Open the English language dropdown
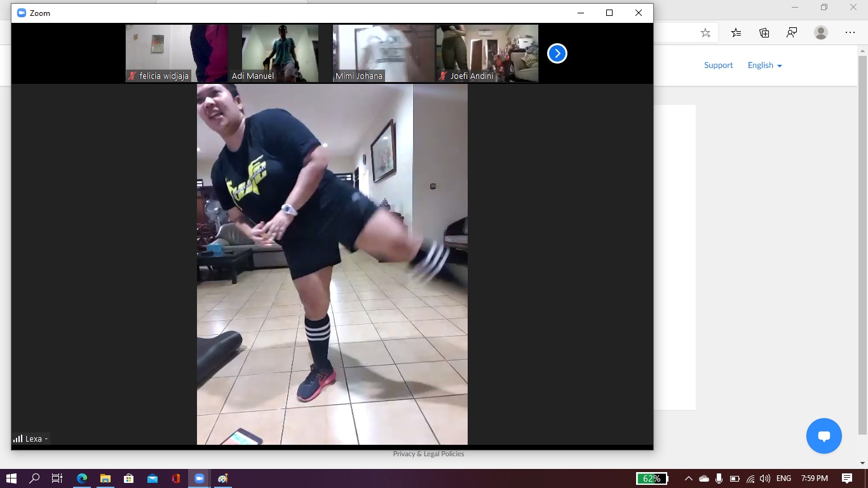The image size is (868, 488). click(764, 65)
